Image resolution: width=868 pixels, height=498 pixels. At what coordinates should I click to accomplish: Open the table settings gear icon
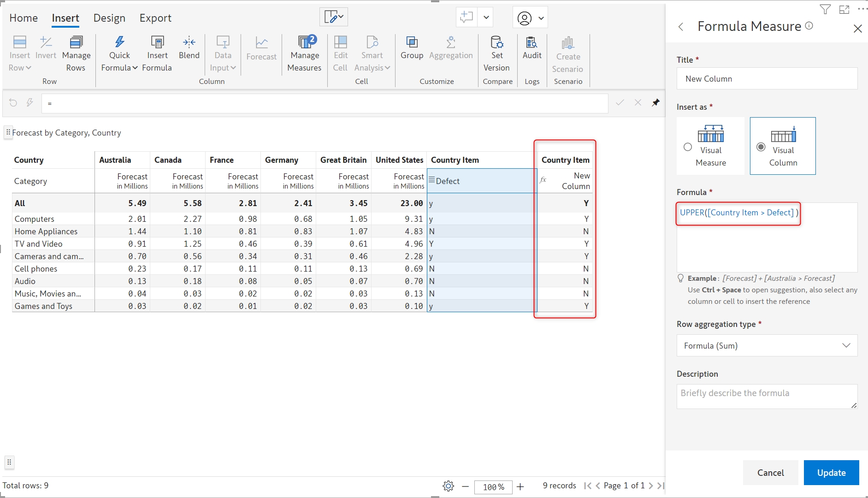[x=448, y=486]
